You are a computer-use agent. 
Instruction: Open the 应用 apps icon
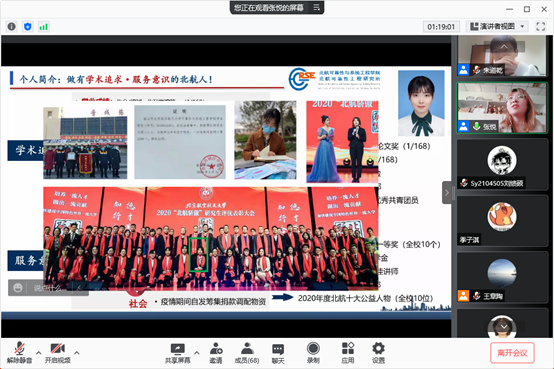(x=348, y=353)
